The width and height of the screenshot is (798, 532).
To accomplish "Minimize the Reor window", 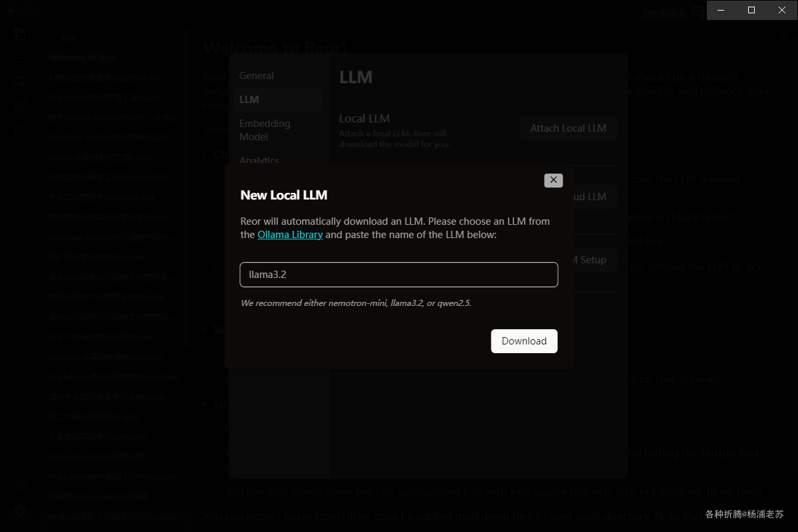I will [722, 10].
